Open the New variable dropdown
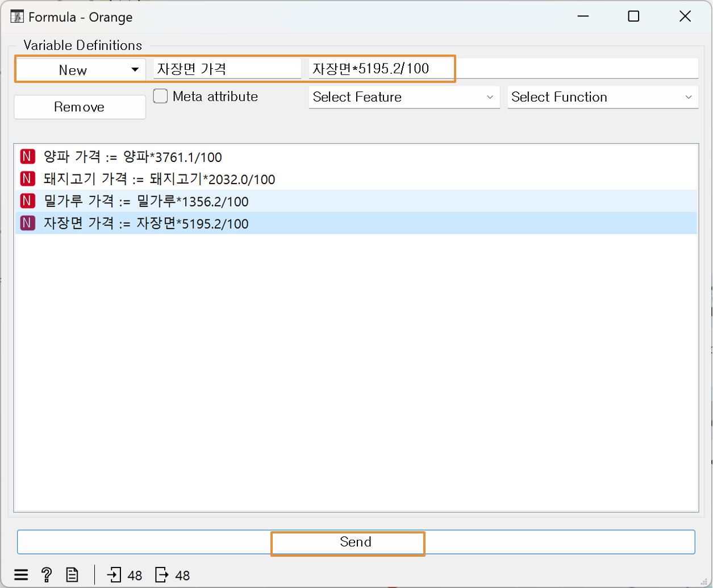This screenshot has height=588, width=713. [x=80, y=70]
